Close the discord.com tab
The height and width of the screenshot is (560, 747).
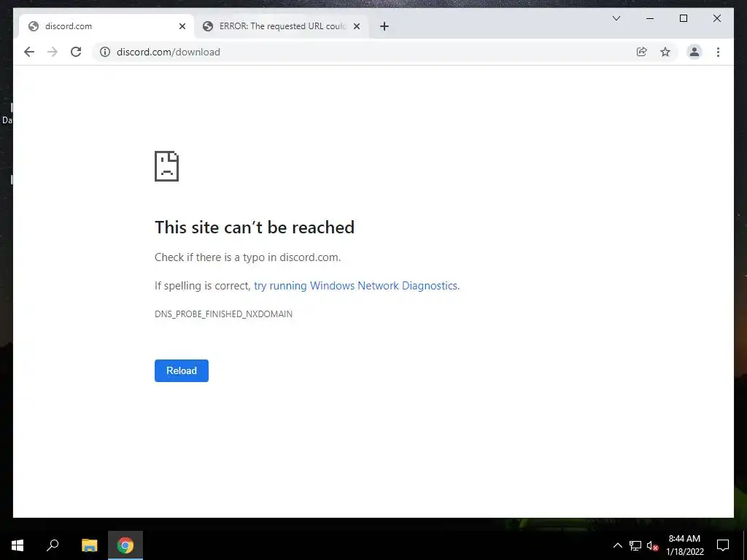coord(182,26)
